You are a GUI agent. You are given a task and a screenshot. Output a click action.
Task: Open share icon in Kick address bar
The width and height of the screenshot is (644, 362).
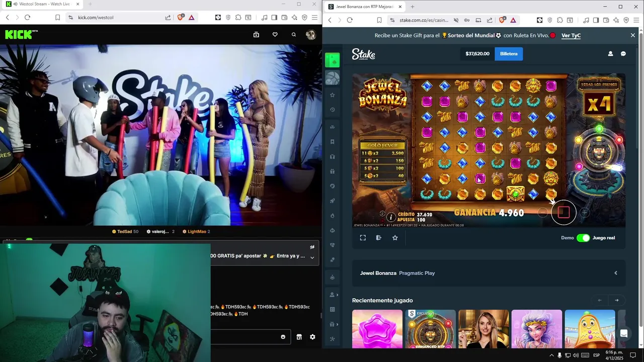(168, 18)
